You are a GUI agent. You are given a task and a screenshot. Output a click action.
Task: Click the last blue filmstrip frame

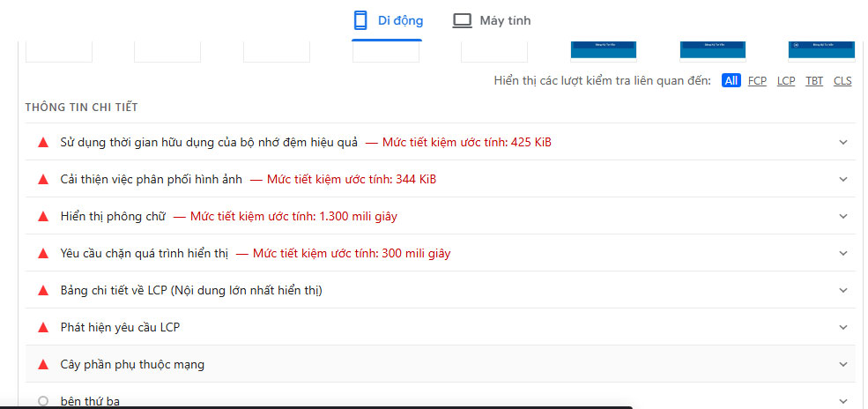pyautogui.click(x=821, y=50)
